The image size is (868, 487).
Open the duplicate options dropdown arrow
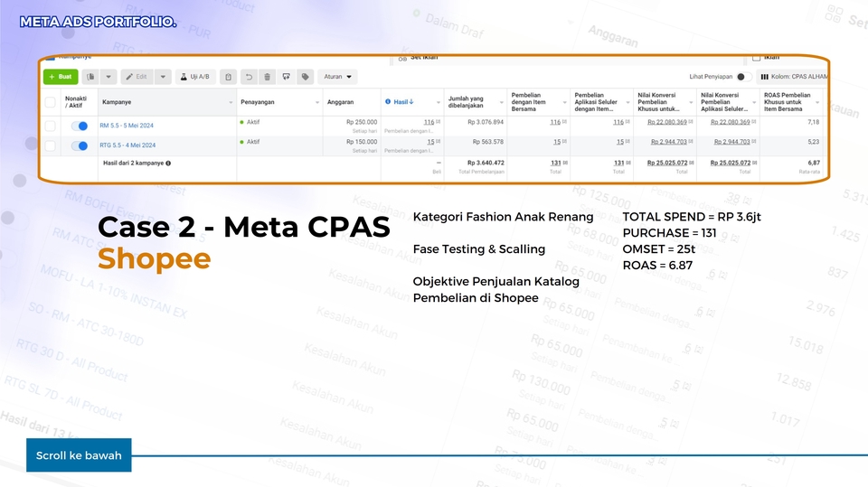[108, 77]
